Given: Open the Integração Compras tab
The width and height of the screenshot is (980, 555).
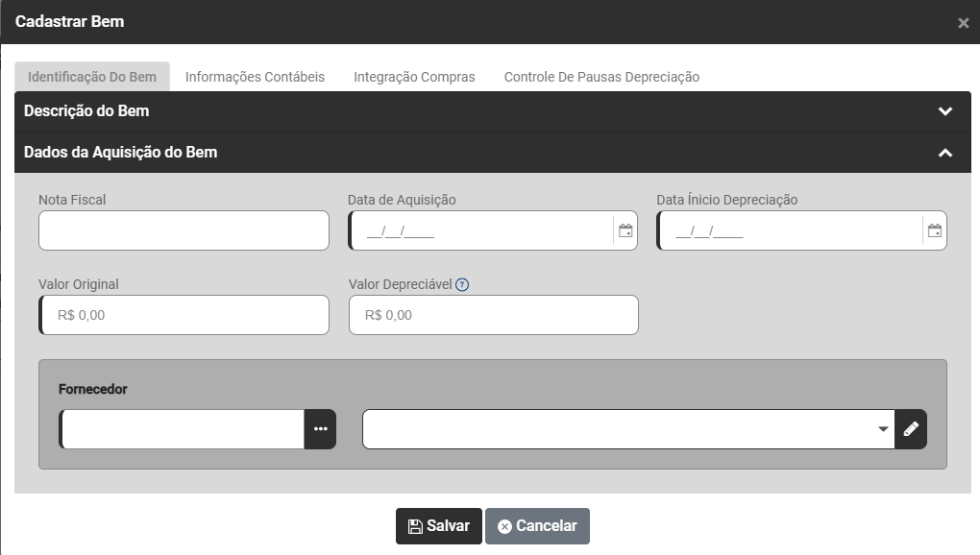Looking at the screenshot, I should 414,77.
